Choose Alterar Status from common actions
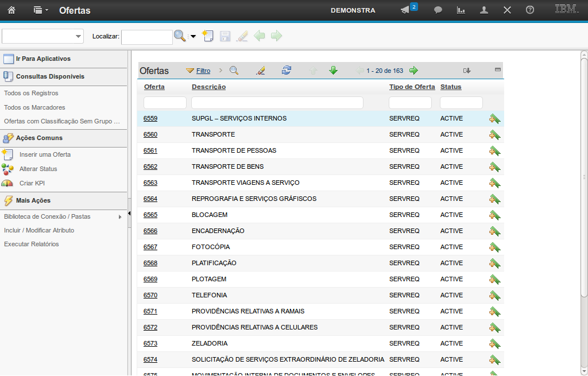The height and width of the screenshot is (376, 588). 38,169
